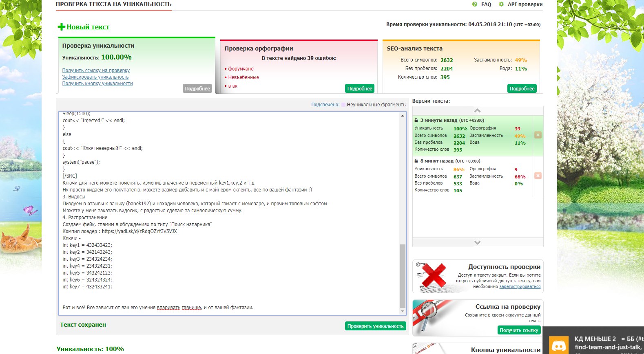
Task: Open the КД МЕНЬШЕ 2 Discord notification text
Action: coord(609,339)
